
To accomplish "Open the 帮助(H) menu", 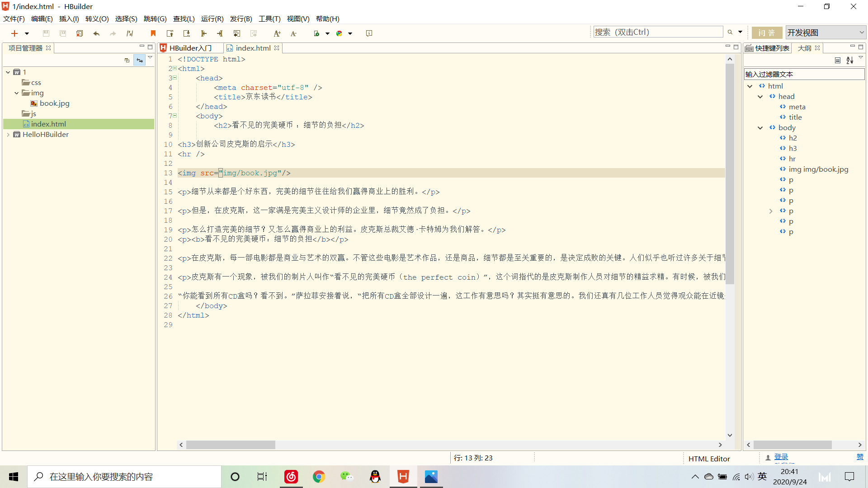I will (x=328, y=19).
